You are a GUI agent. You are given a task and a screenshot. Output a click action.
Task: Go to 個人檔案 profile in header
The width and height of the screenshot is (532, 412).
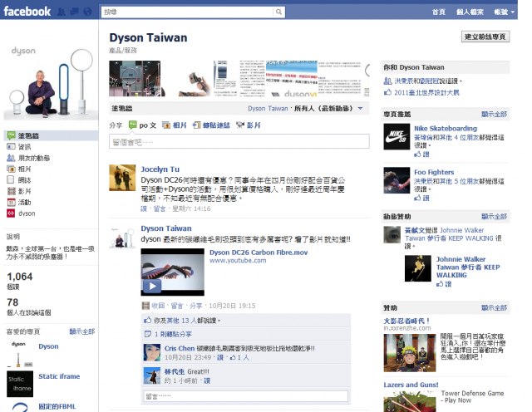coord(470,12)
